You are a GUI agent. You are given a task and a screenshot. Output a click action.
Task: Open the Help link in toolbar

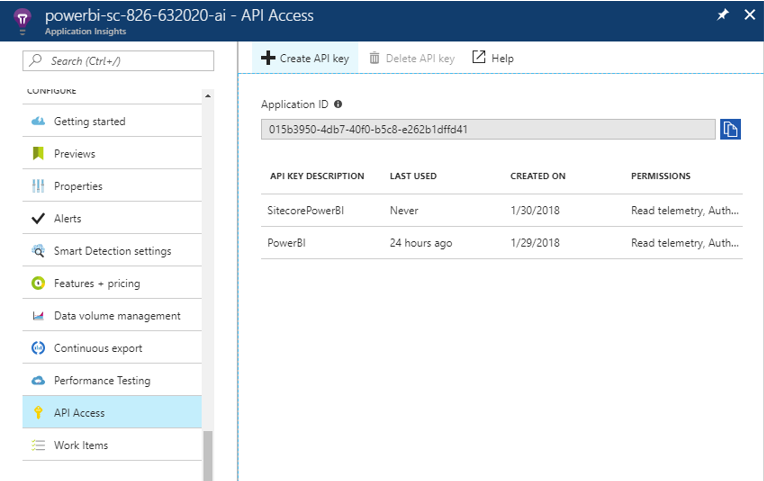492,58
